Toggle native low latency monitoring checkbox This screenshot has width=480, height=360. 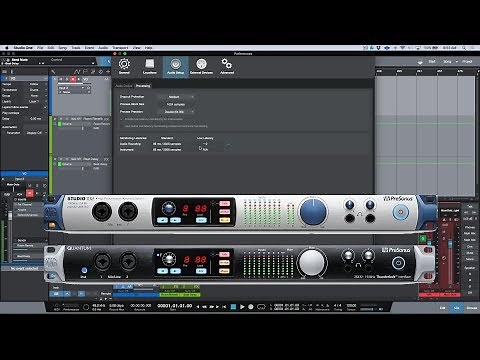pos(122,126)
